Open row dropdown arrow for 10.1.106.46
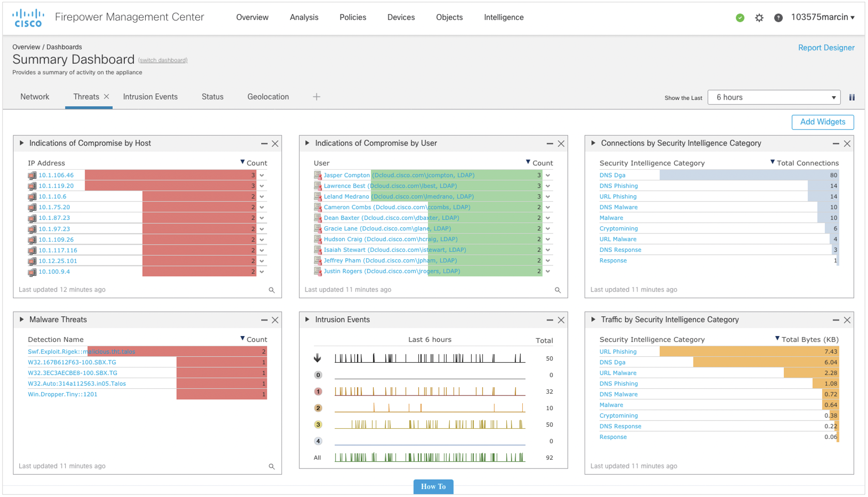868x497 pixels. (262, 175)
